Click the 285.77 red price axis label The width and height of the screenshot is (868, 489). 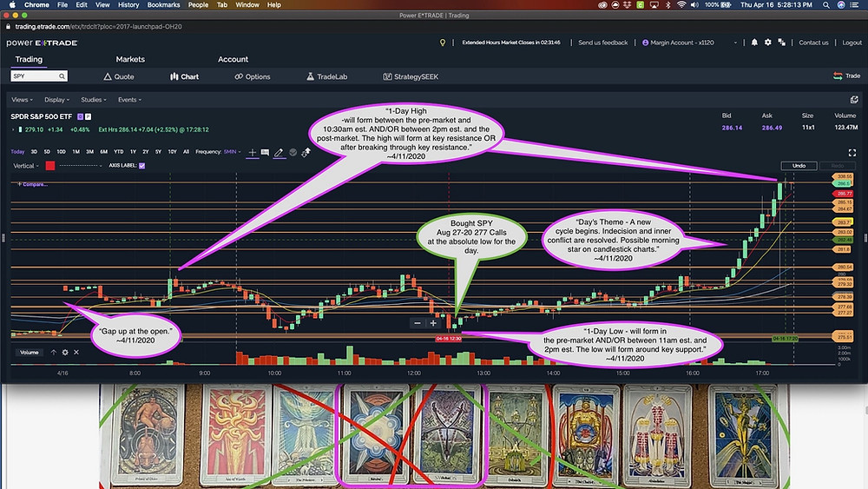tap(844, 194)
